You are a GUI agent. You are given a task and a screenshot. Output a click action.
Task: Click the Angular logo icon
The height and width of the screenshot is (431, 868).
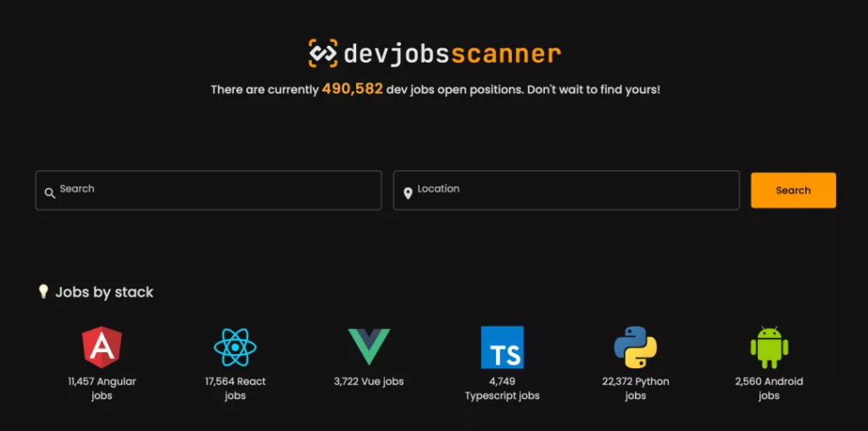102,347
